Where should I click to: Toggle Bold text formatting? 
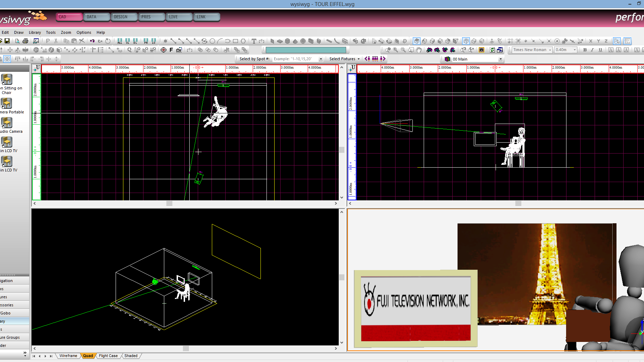point(585,50)
